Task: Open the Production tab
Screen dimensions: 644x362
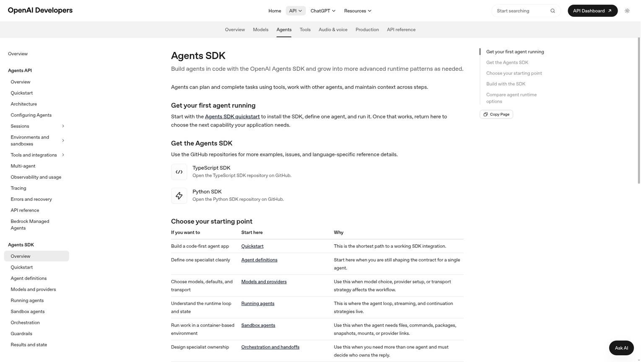Action: click(367, 30)
